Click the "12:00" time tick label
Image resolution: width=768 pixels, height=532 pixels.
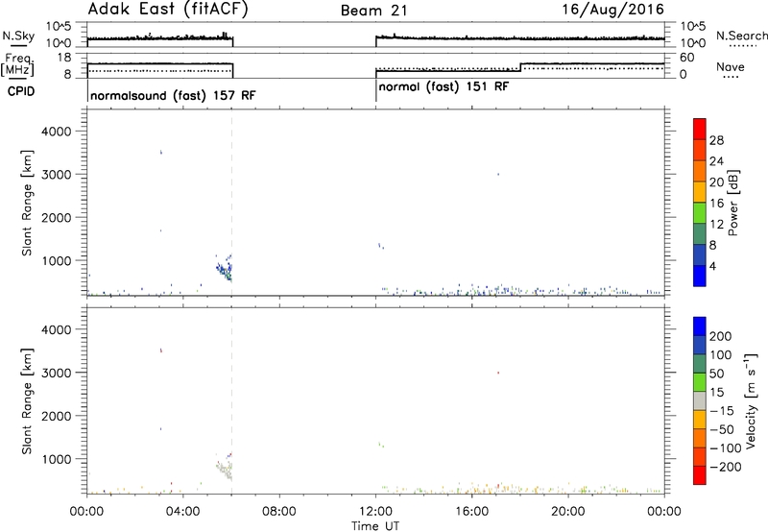(375, 512)
